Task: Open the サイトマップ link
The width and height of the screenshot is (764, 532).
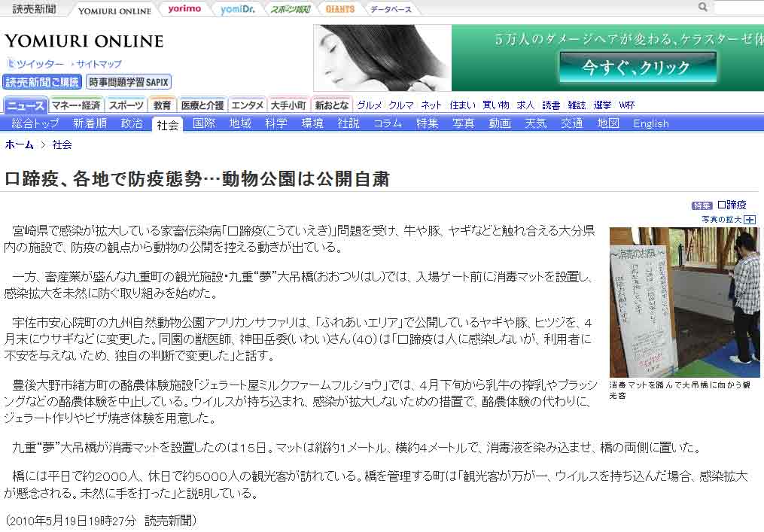Action: (x=99, y=65)
